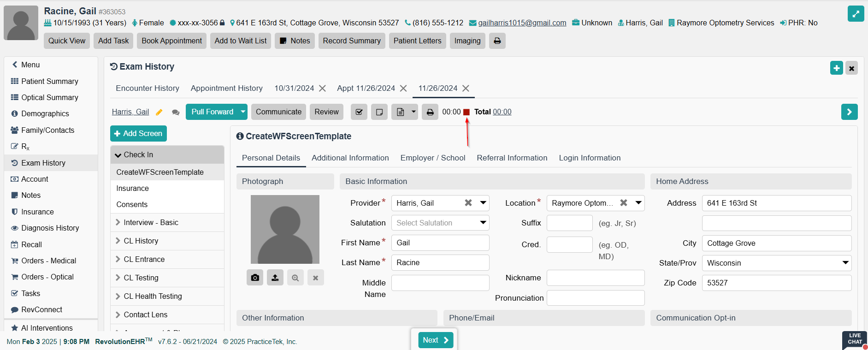Click the expand fullscreen icon at top right
Screen dimensions: 868x350
[856, 14]
